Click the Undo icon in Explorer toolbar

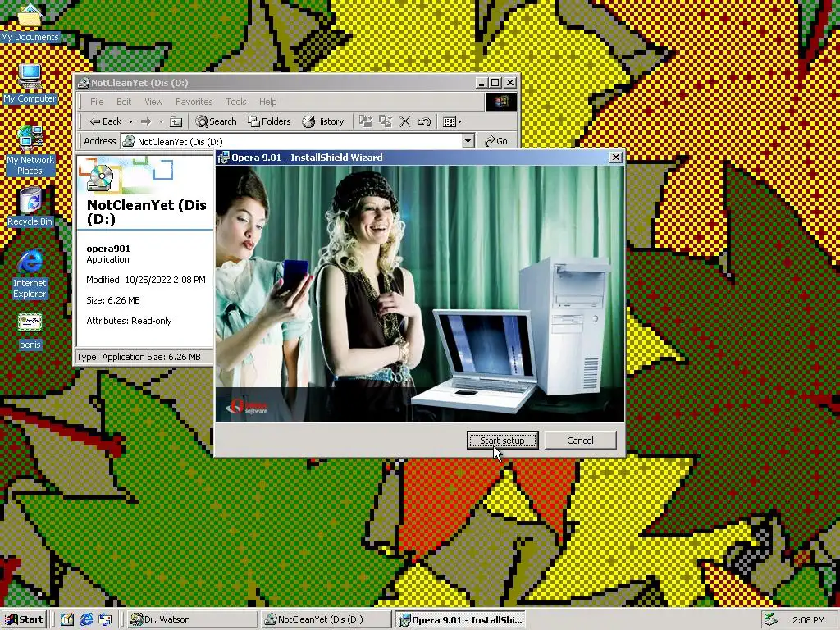click(x=424, y=121)
